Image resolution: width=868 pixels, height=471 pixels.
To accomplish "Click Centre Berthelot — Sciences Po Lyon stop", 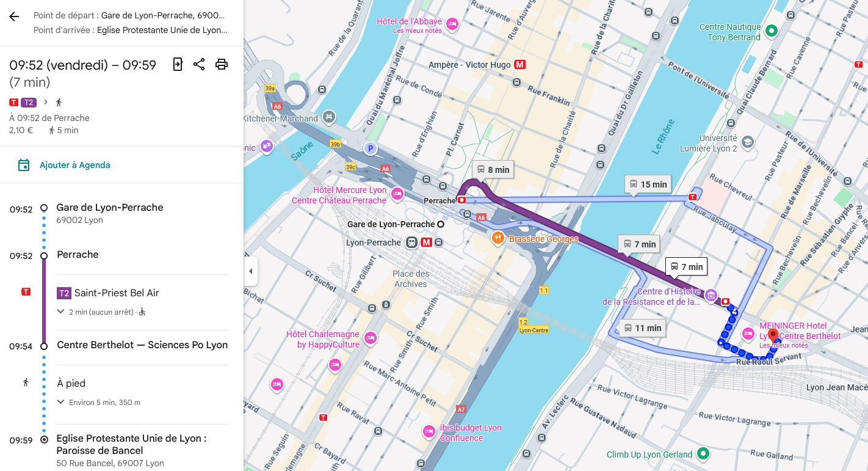I will point(142,345).
